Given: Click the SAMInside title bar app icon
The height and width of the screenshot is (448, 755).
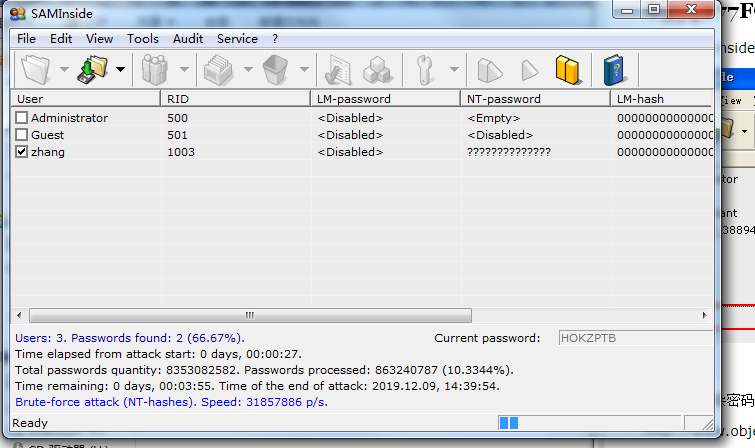Looking at the screenshot, I should click(18, 13).
